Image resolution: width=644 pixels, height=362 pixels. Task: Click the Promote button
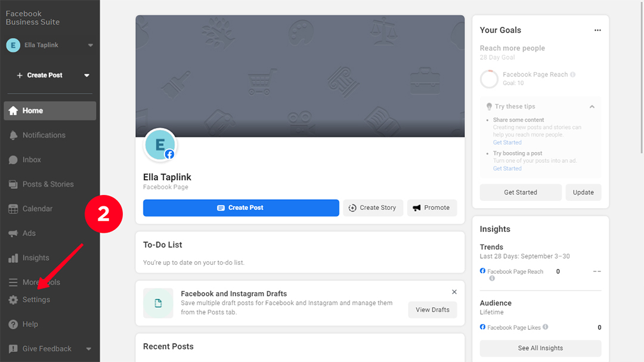pos(432,208)
